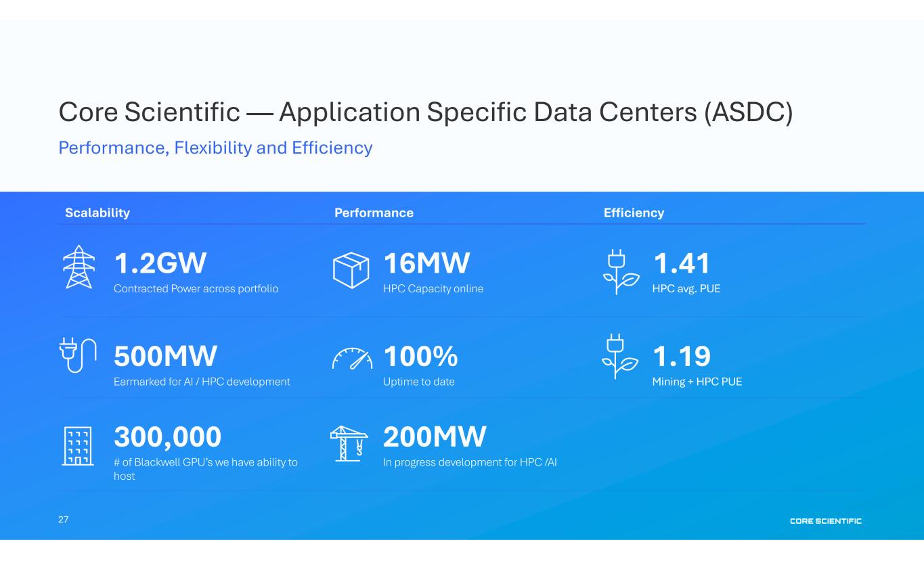
Task: Click the plug leaf icon beside 1.41
Action: [620, 272]
